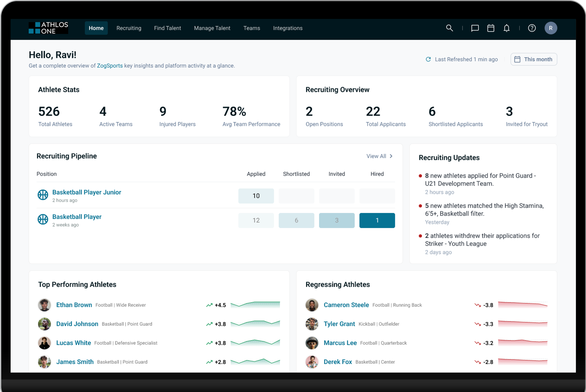Switch to Find Talent
This screenshot has height=392, width=586.
pos(168,28)
